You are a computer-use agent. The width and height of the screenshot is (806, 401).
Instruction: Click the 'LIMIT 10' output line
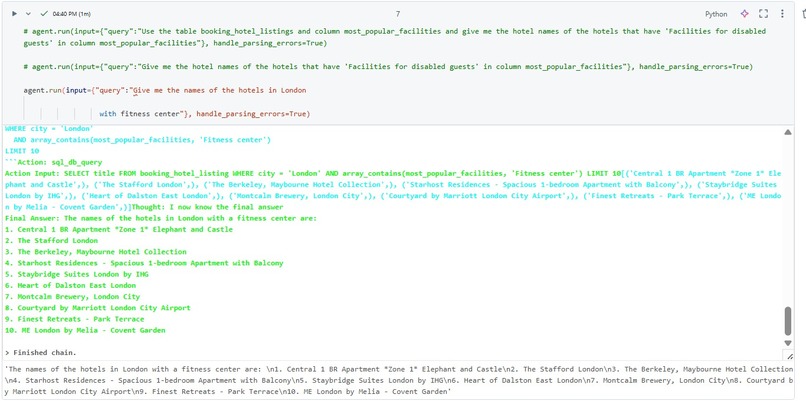tap(22, 151)
